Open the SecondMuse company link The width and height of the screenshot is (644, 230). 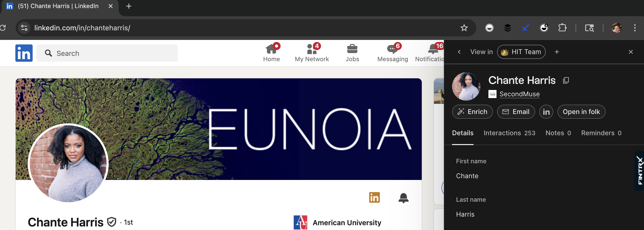pyautogui.click(x=519, y=94)
